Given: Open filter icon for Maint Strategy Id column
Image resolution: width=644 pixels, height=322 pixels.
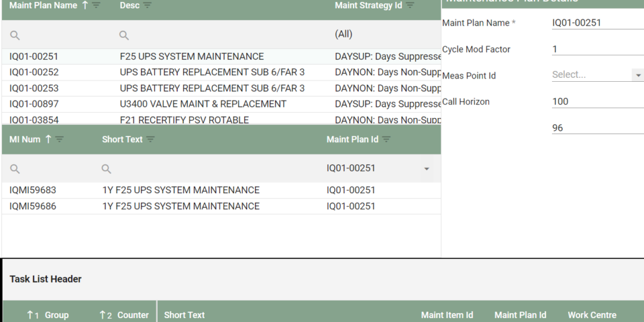Looking at the screenshot, I should 410,5.
